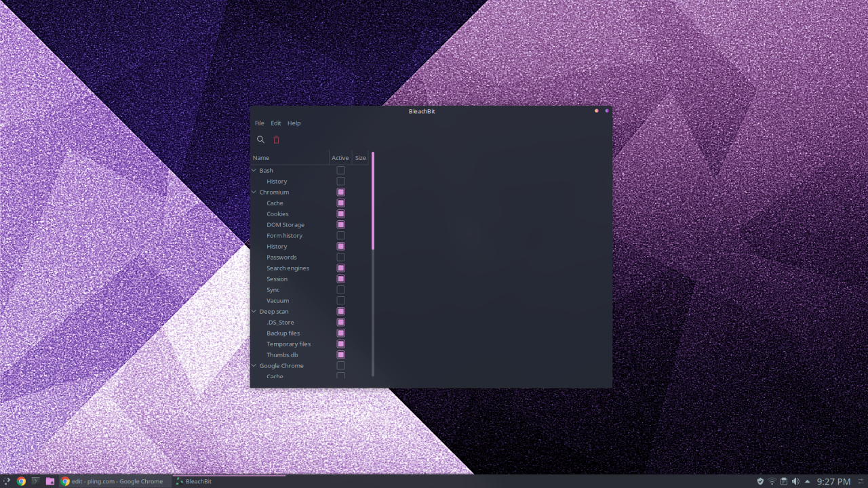Select the Vacuum row label
868x488 pixels.
pyautogui.click(x=277, y=300)
